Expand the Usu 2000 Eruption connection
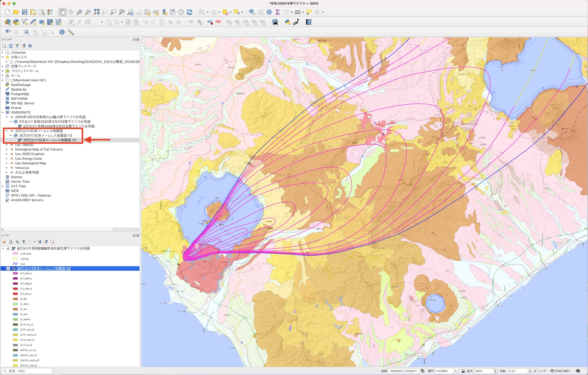 [7, 154]
